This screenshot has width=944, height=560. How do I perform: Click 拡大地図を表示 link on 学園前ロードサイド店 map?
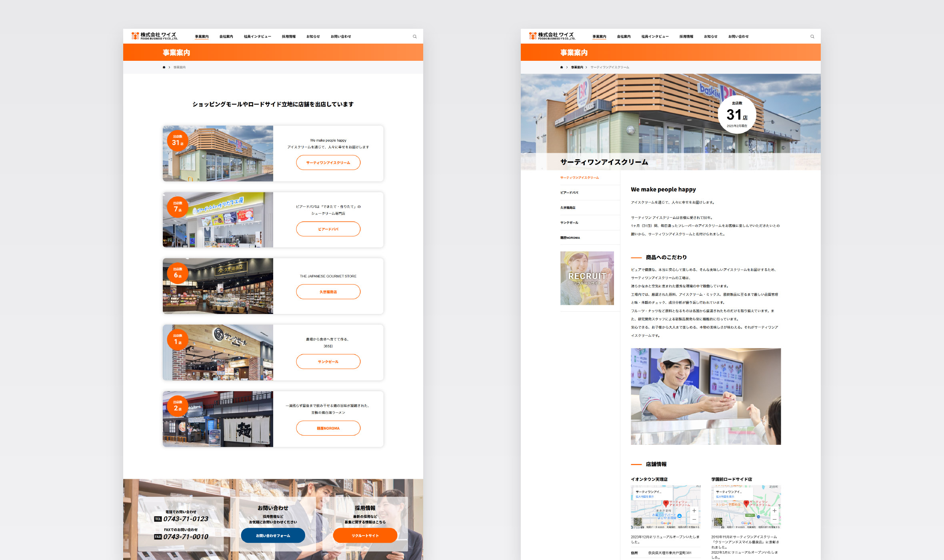tap(725, 497)
